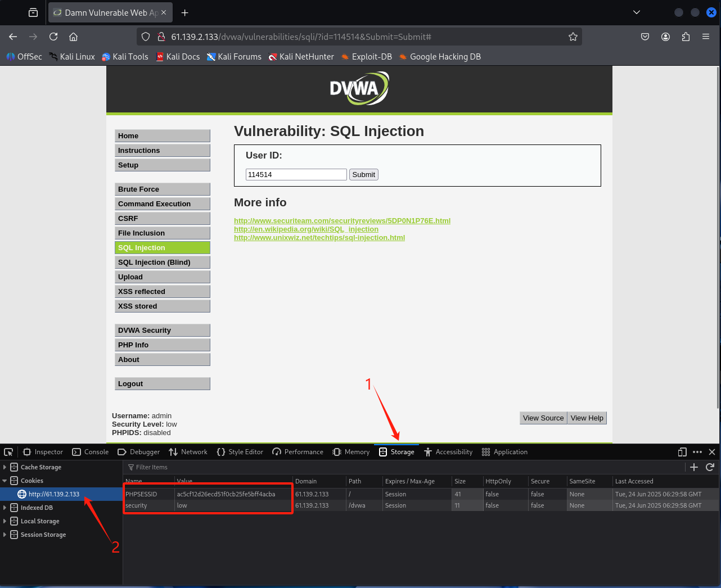Switch to the Accessibility tab
The image size is (721, 588).
click(448, 452)
